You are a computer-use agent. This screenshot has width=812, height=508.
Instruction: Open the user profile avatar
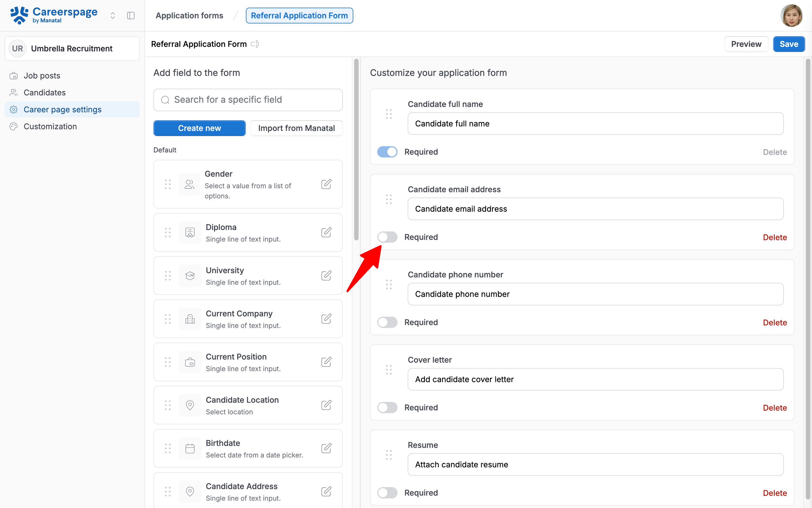(x=791, y=16)
